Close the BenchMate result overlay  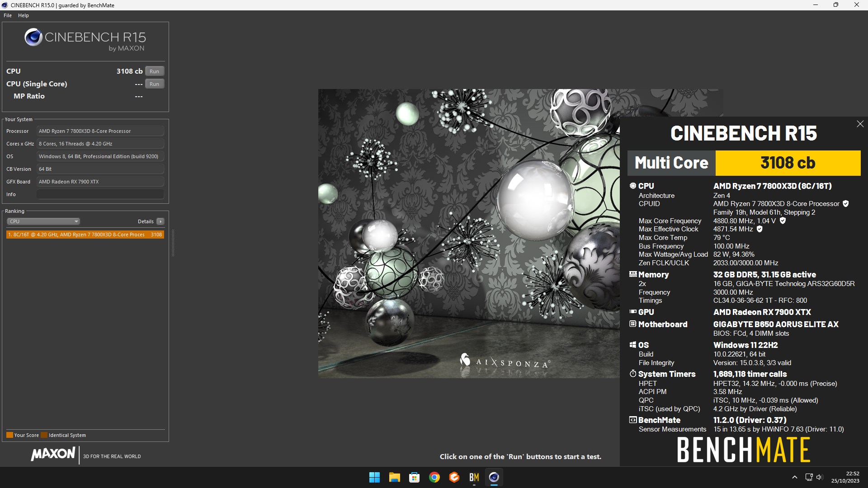pyautogui.click(x=860, y=124)
